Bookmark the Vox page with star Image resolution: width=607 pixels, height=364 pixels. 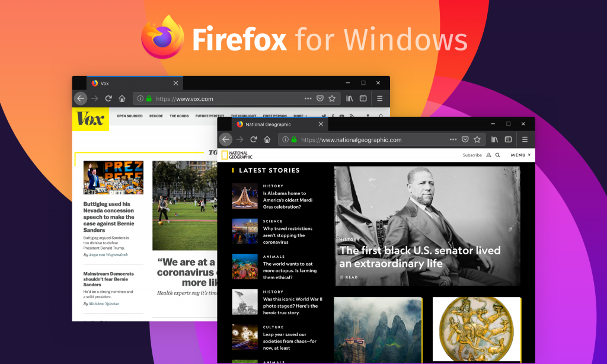pyautogui.click(x=332, y=98)
